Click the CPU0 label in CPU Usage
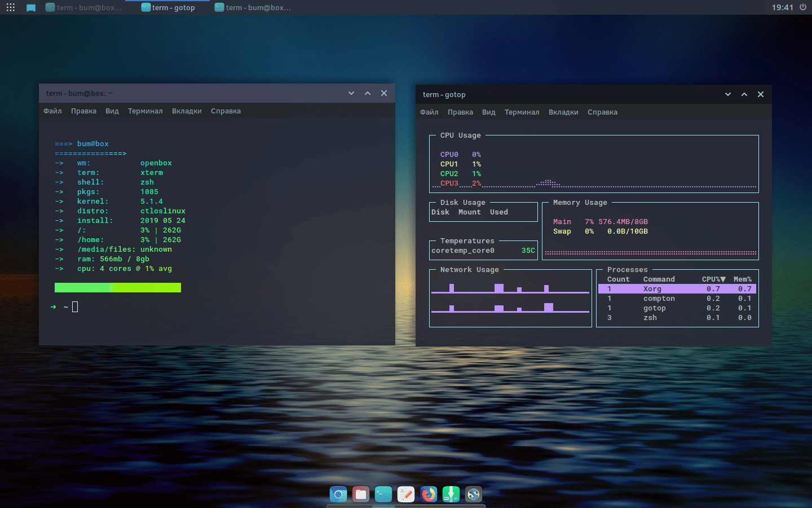 point(449,155)
